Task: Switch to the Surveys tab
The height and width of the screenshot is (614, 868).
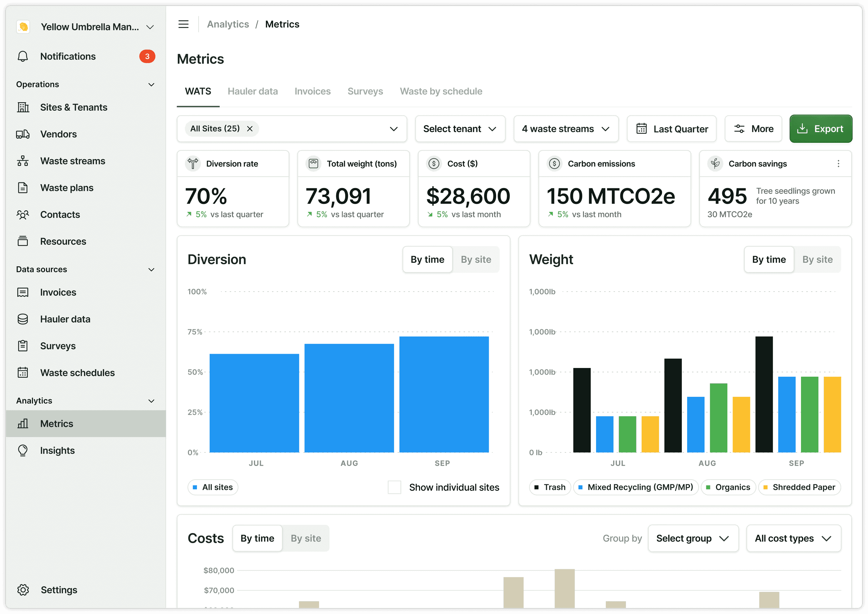Action: 365,91
